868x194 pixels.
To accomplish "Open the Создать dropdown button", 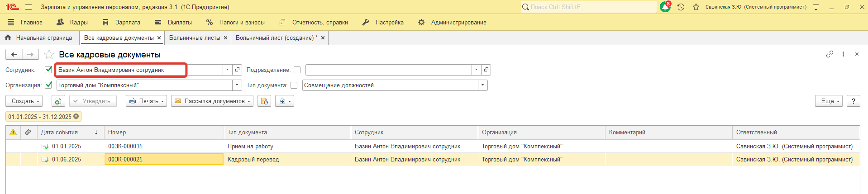I will 24,101.
